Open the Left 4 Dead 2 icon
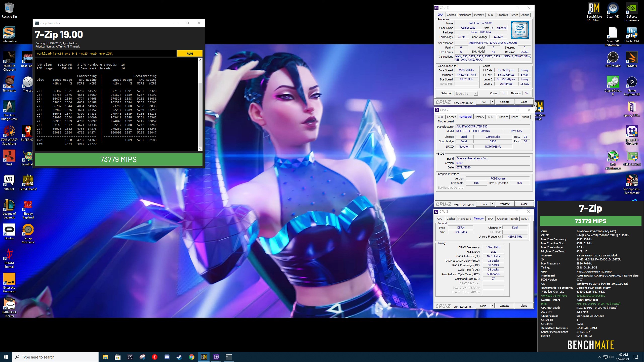644x362 pixels. click(28, 183)
